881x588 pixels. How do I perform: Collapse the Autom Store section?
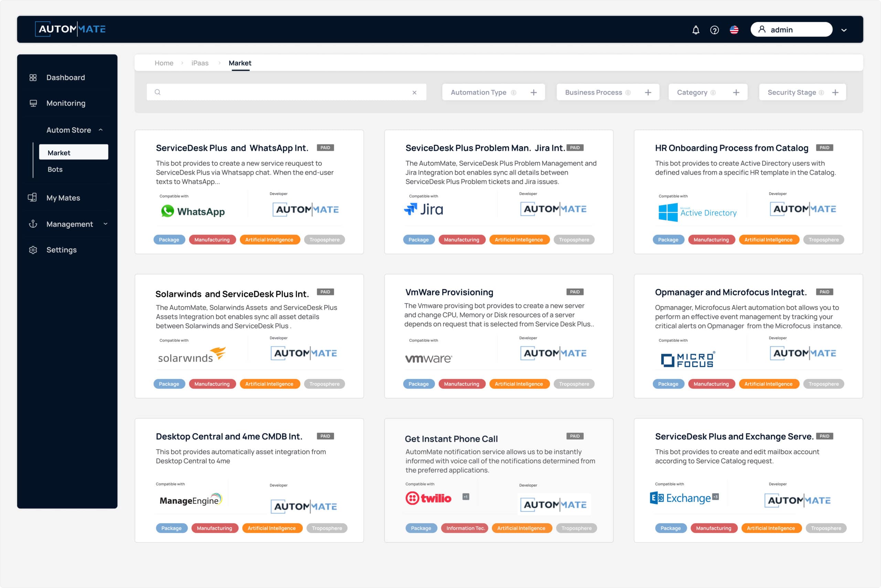coord(100,130)
